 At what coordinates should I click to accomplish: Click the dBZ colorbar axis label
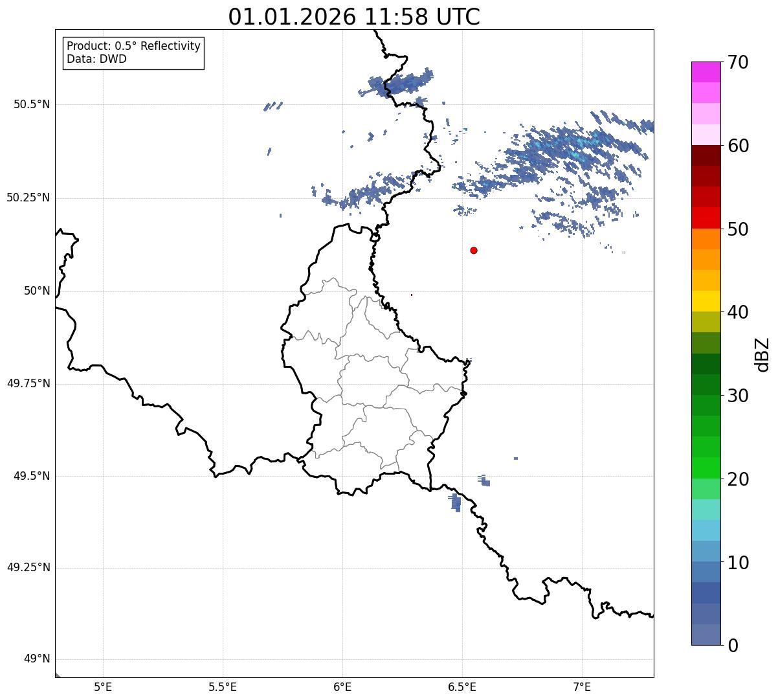tap(763, 354)
